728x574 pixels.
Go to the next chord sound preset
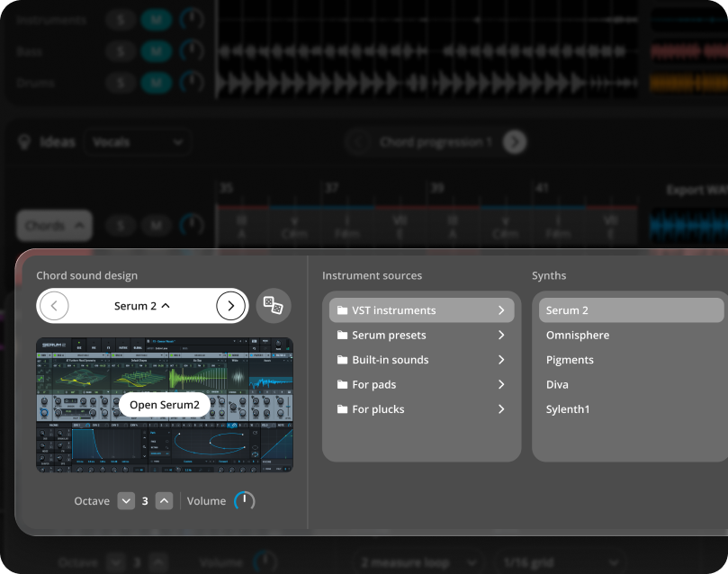pyautogui.click(x=230, y=306)
